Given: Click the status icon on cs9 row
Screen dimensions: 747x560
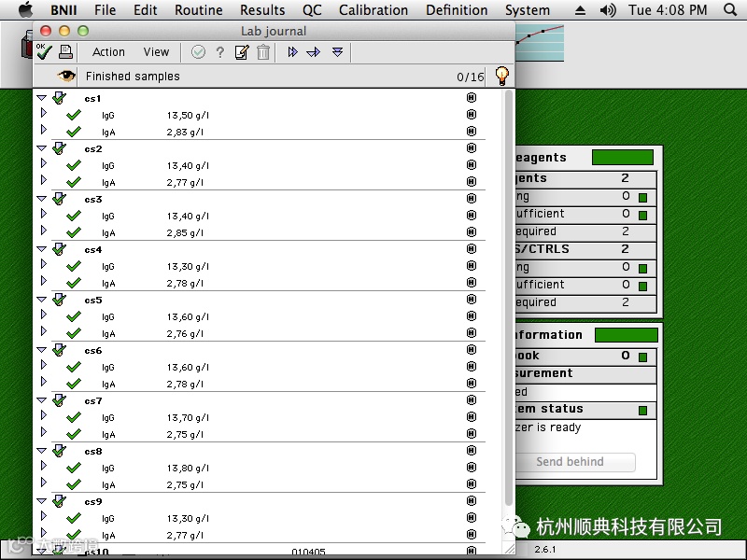Looking at the screenshot, I should coord(472,500).
